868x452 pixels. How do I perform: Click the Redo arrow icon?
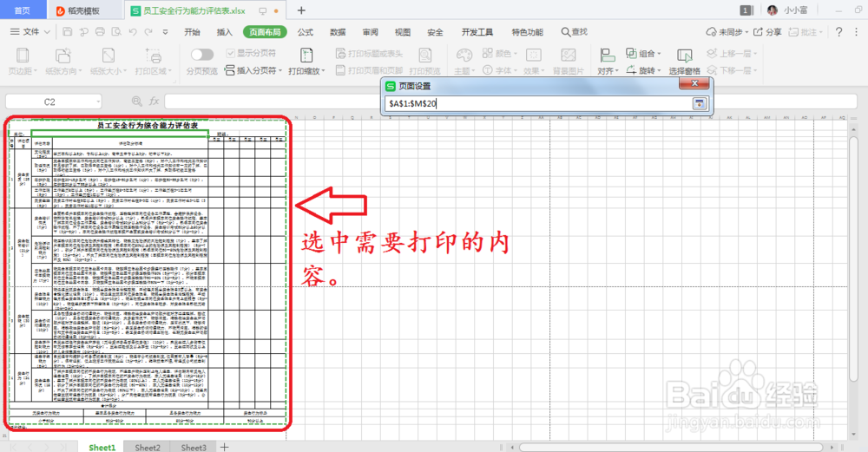148,32
